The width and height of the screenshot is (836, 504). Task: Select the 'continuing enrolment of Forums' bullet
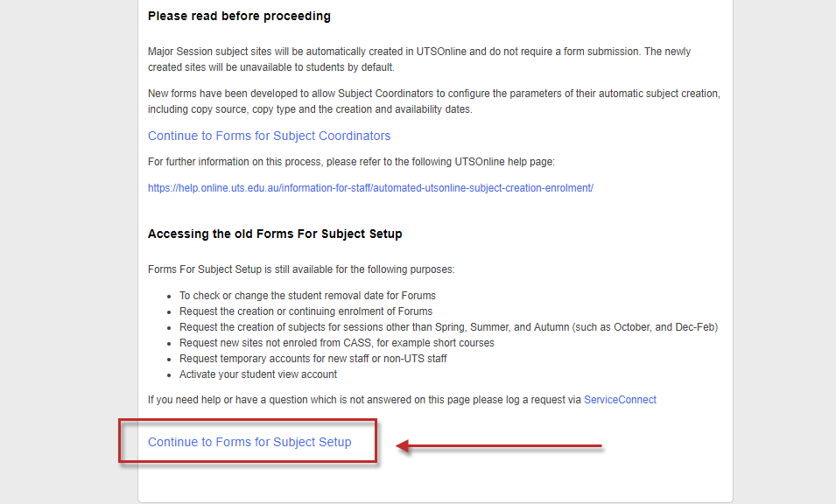point(306,311)
